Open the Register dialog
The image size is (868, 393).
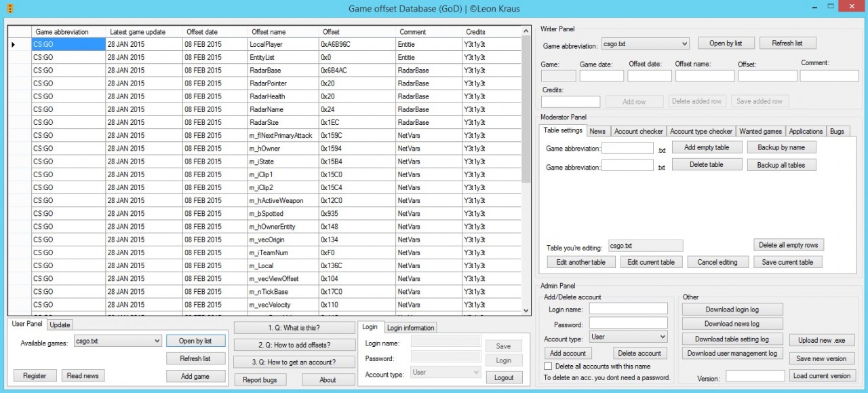35,375
